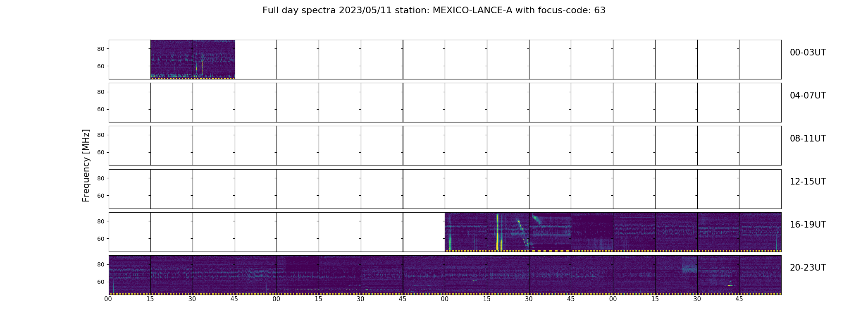Click the bright vertical bursts in 18:15-18:30 spectrogram
This screenshot has width=868, height=331.
tap(499, 232)
